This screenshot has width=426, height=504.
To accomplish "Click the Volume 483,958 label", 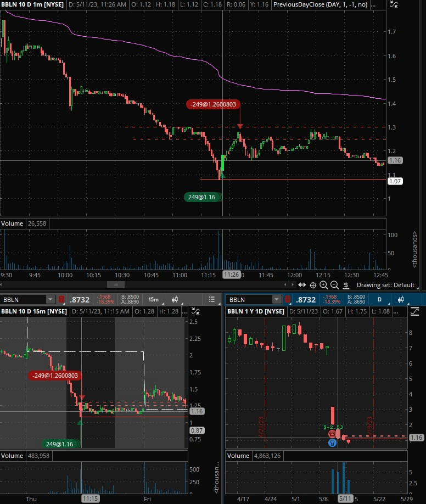I will [x=25, y=456].
